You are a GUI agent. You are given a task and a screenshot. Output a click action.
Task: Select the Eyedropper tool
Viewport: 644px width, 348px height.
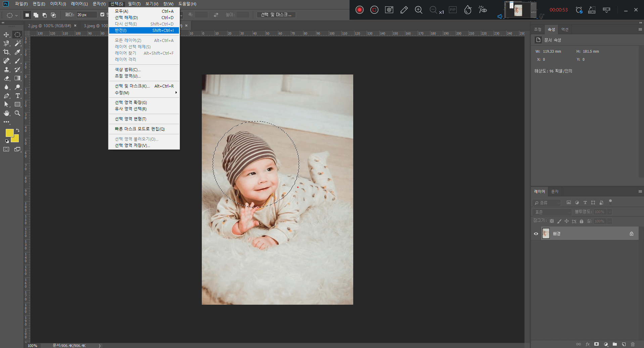[x=17, y=52]
